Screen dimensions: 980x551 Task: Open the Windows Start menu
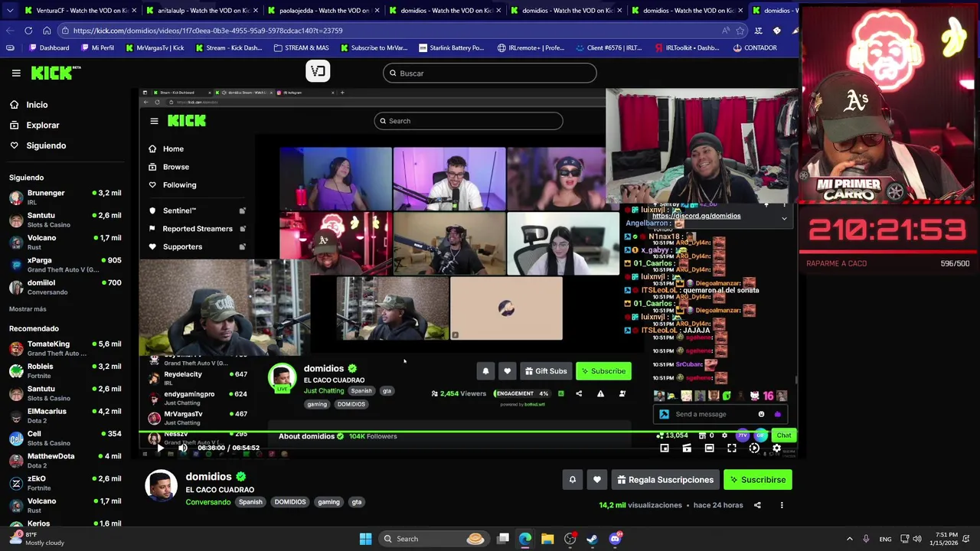[x=365, y=539]
